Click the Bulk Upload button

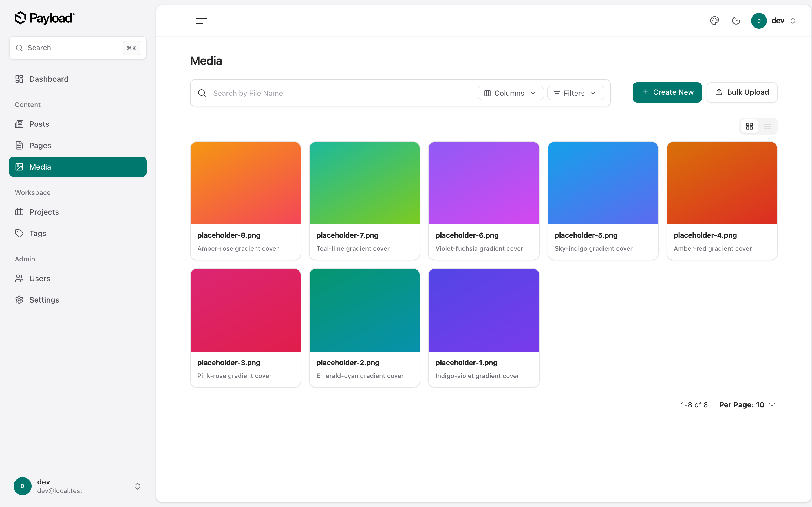(x=742, y=92)
